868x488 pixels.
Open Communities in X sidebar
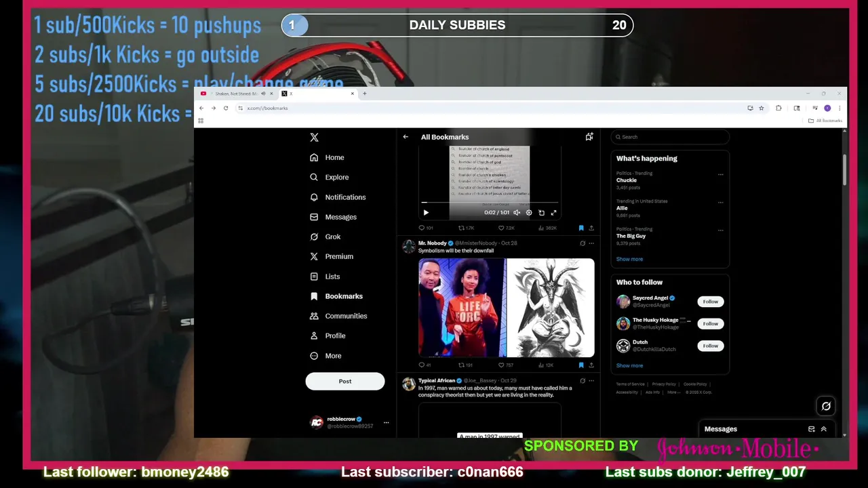[x=338, y=316]
